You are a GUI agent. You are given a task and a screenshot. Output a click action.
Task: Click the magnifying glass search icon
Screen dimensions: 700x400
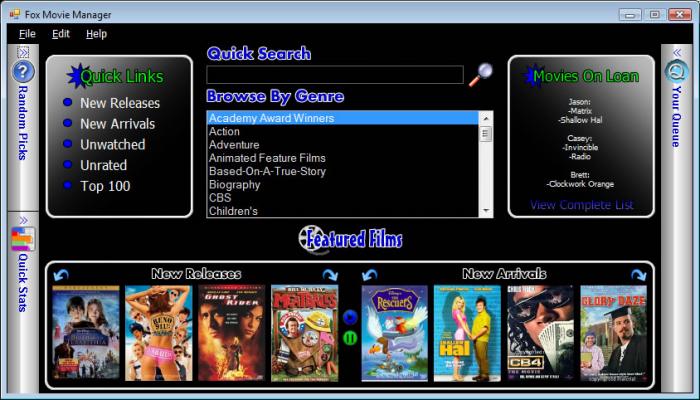(x=481, y=75)
